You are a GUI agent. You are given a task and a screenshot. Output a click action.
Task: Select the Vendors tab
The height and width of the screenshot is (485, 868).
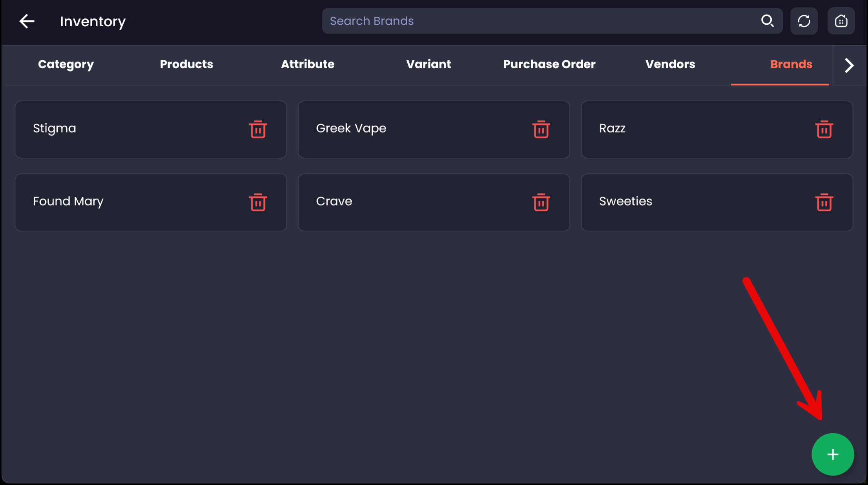(x=670, y=64)
